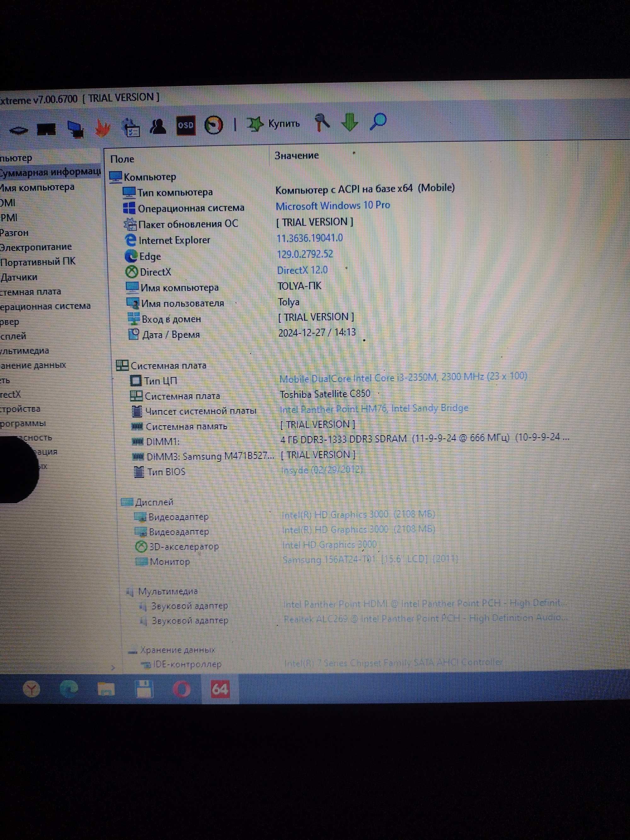Click the Операционная система Windows icon
Screen dimensions: 630x840
[129, 209]
